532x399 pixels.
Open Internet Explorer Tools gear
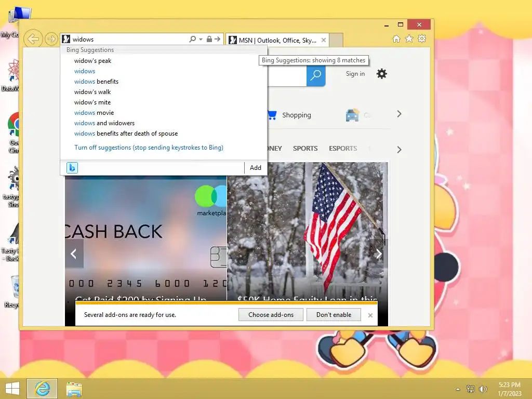tap(422, 38)
